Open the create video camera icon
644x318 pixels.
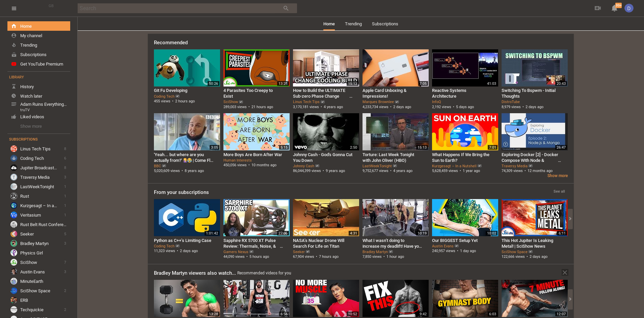pos(598,8)
